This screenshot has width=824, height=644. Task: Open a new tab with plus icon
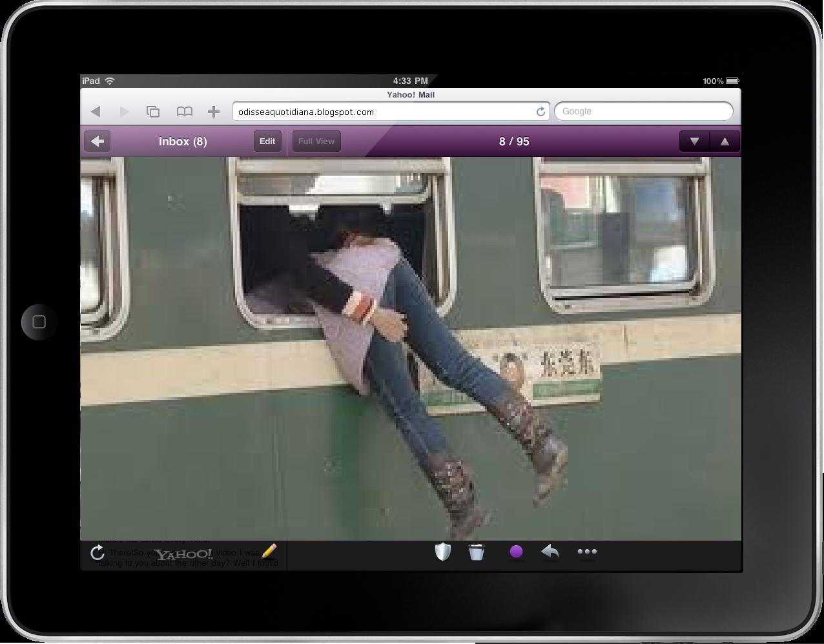(213, 111)
